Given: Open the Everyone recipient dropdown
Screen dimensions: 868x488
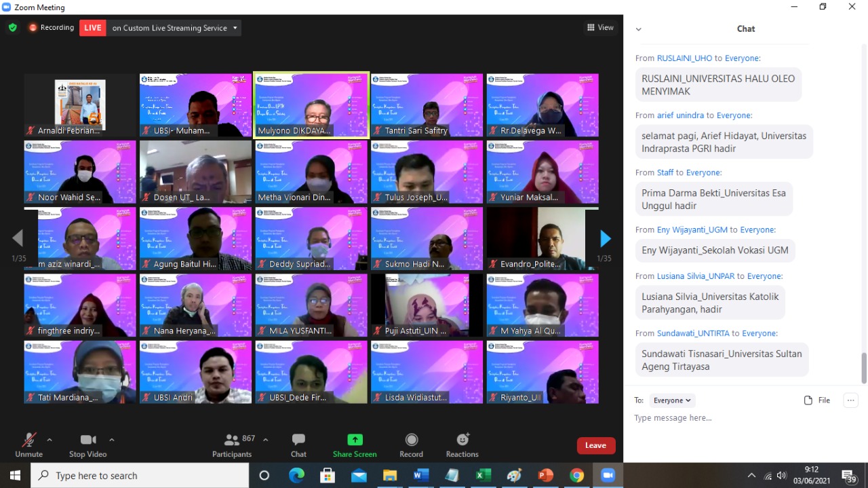Looking at the screenshot, I should tap(672, 400).
